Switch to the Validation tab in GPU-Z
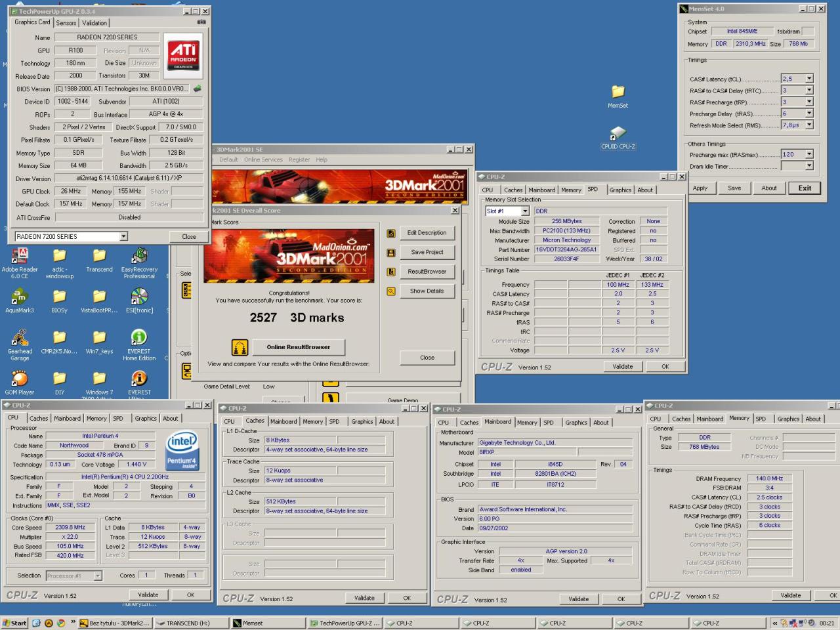 94,23
